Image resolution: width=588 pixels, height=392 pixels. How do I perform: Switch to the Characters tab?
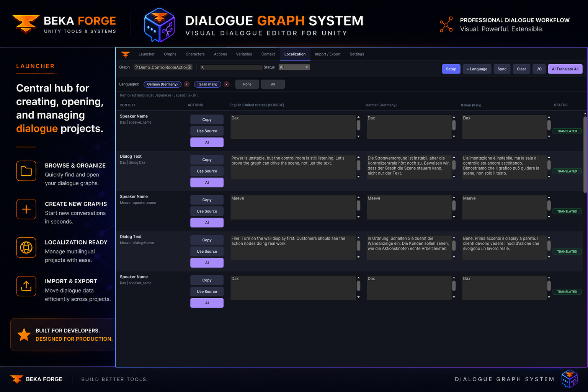pos(195,54)
